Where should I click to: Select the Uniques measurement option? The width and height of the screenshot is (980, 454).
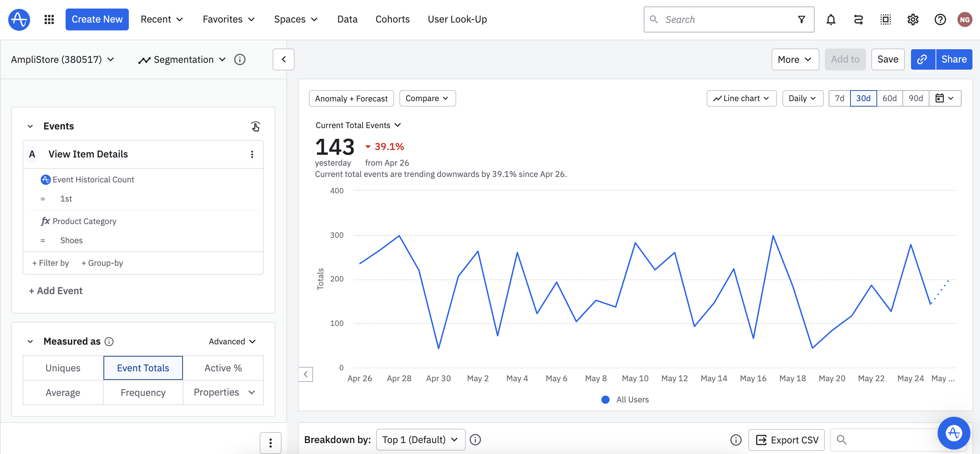click(x=63, y=368)
